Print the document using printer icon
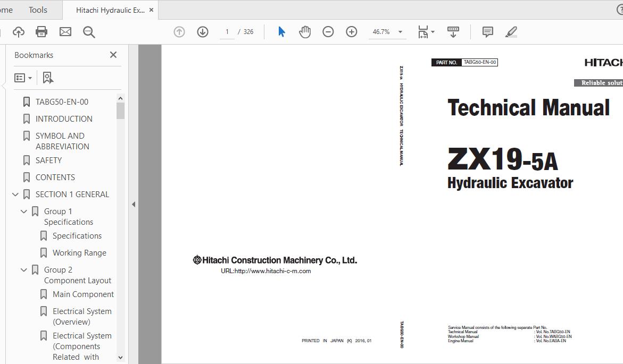Screen dimensions: 623x364 click(41, 32)
